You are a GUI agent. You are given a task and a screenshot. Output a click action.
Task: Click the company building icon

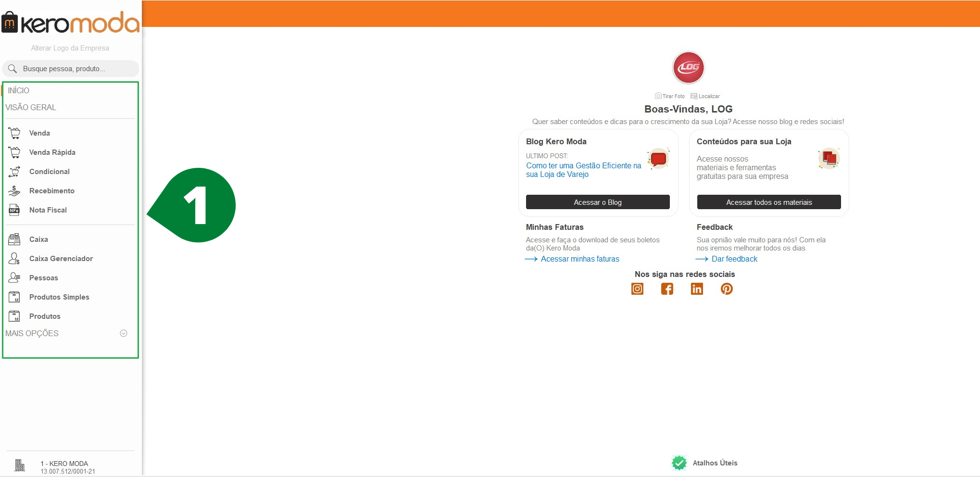20,465
